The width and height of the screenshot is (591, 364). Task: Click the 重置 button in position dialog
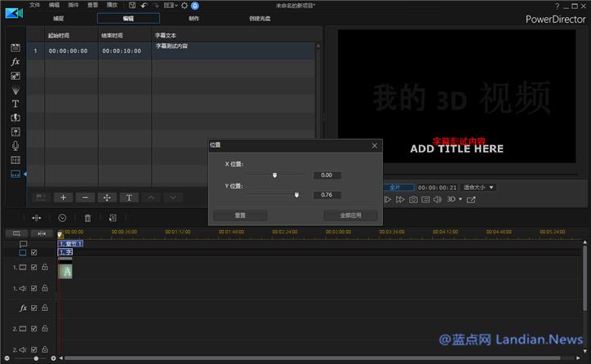pyautogui.click(x=239, y=215)
